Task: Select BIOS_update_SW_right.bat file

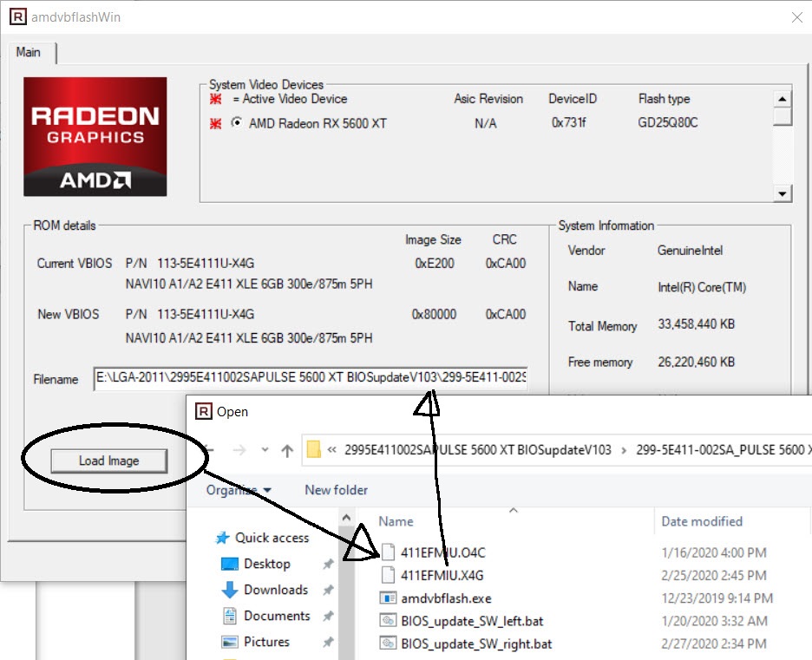Action: tap(476, 644)
